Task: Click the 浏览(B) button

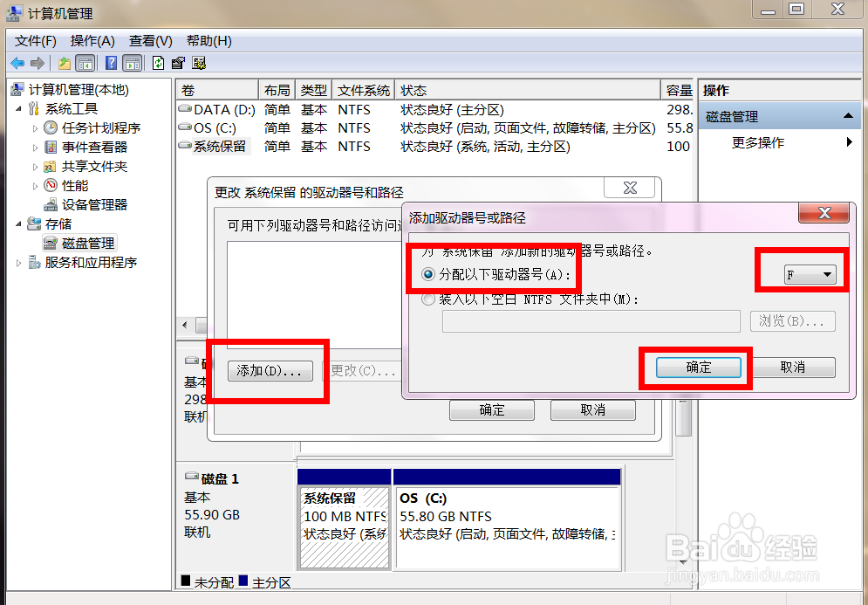Action: click(792, 321)
